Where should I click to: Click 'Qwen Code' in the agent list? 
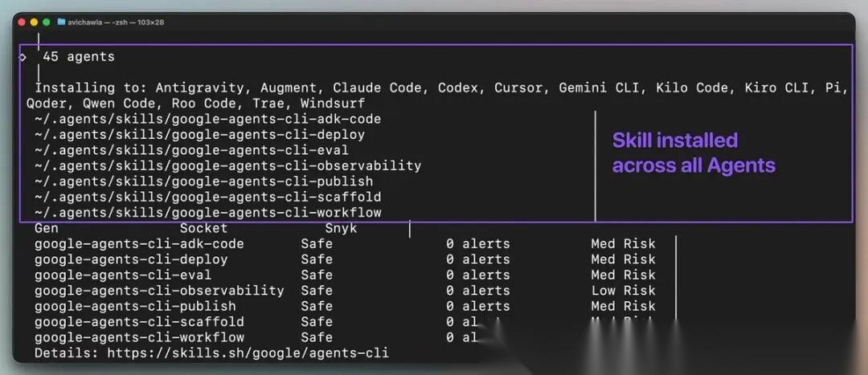point(119,104)
